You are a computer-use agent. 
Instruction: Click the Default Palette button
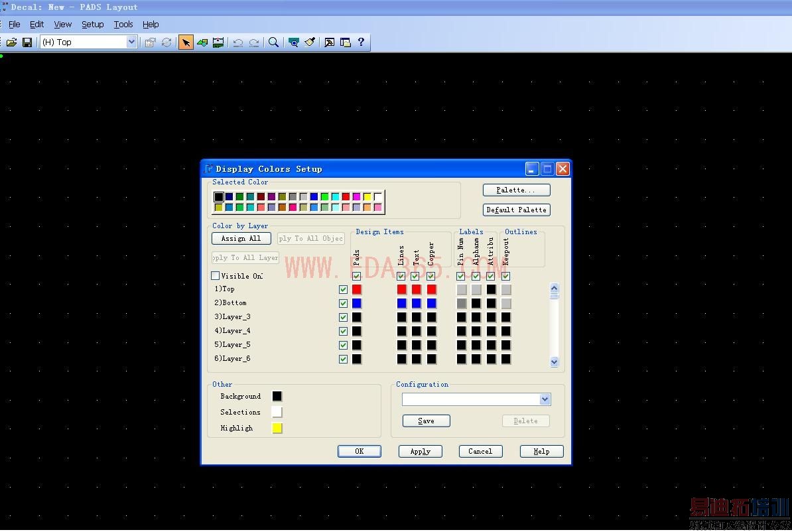pos(516,210)
